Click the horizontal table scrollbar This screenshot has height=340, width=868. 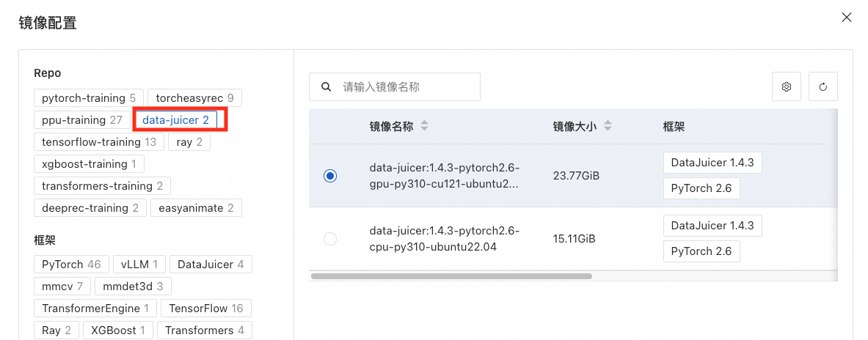coord(451,276)
